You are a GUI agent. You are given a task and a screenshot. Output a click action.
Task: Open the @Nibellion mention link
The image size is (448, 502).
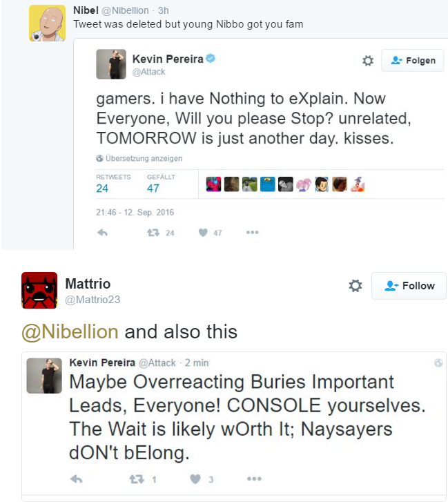(70, 331)
